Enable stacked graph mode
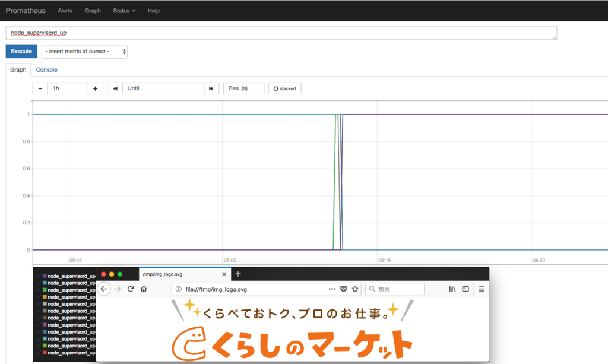 pos(284,88)
